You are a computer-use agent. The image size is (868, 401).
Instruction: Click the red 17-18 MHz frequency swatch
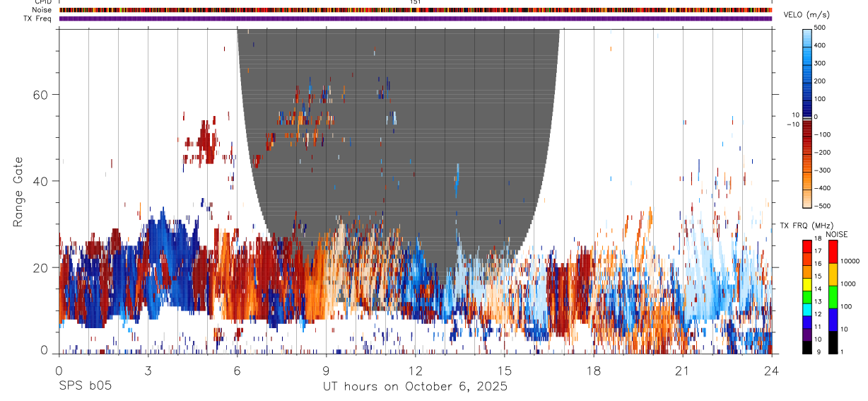(x=807, y=247)
